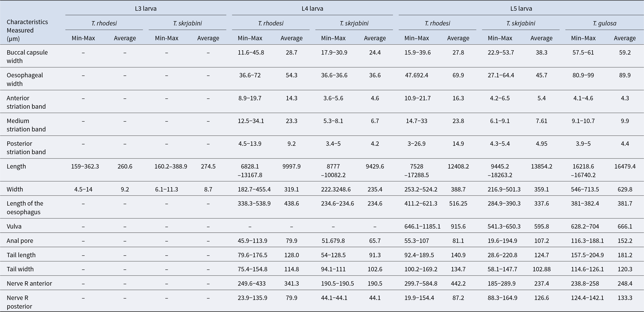Select the Length of the oesophagus label
Image resolution: width=644 pixels, height=312 pixels.
(x=25, y=207)
